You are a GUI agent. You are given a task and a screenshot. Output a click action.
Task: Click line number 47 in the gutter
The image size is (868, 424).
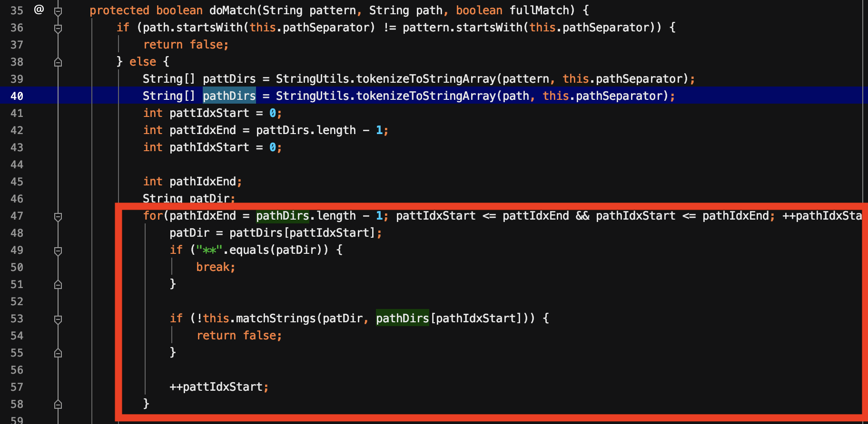[x=17, y=216]
